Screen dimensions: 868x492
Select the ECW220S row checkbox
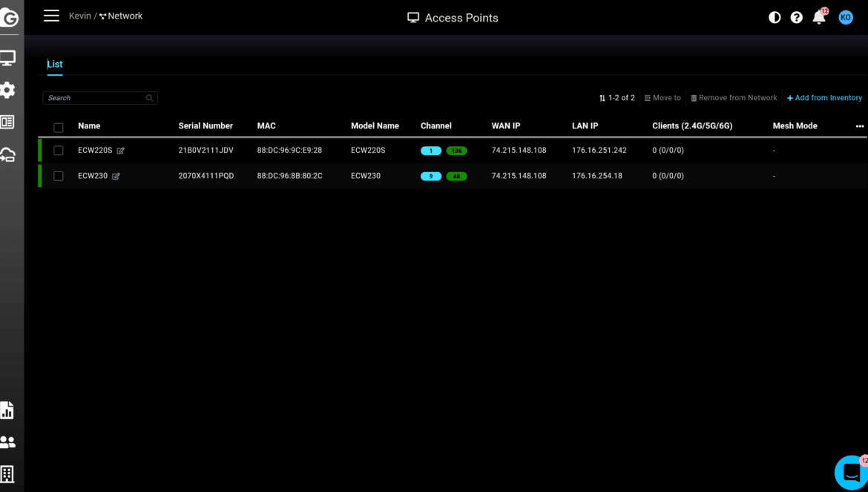point(58,151)
